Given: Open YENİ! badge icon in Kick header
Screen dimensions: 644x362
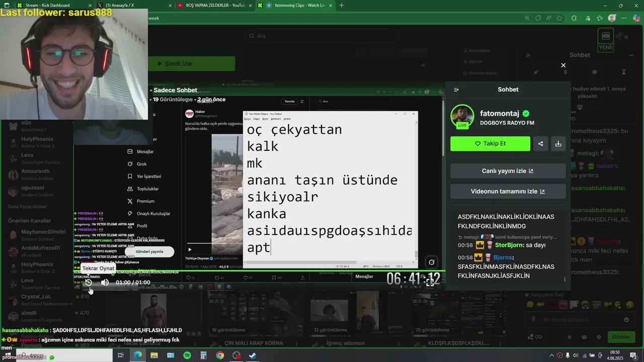Looking at the screenshot, I should point(605,40).
